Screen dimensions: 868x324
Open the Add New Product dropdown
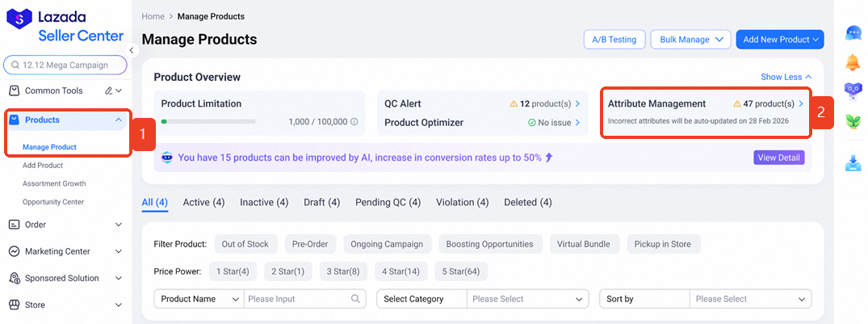tap(780, 40)
